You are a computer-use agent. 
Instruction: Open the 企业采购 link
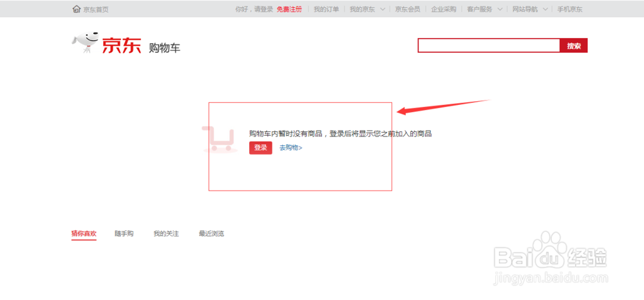pos(444,9)
